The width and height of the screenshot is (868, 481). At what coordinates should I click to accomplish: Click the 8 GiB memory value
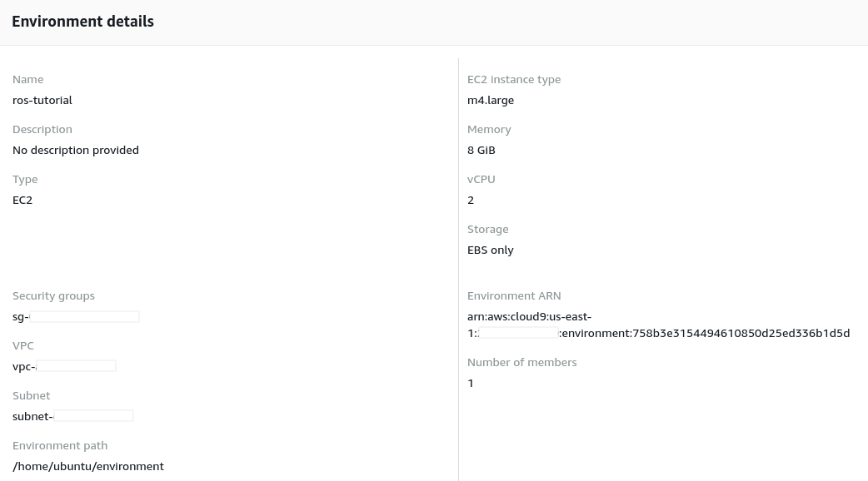[481, 150]
